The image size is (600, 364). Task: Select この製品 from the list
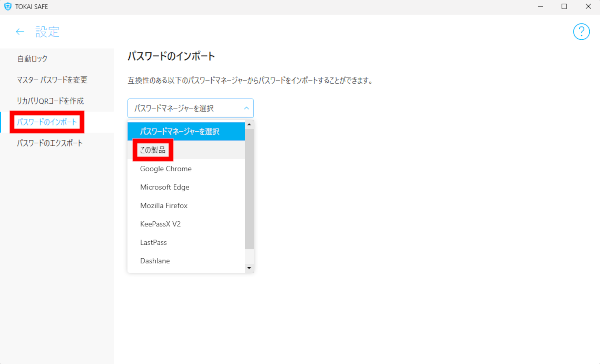[186, 150]
